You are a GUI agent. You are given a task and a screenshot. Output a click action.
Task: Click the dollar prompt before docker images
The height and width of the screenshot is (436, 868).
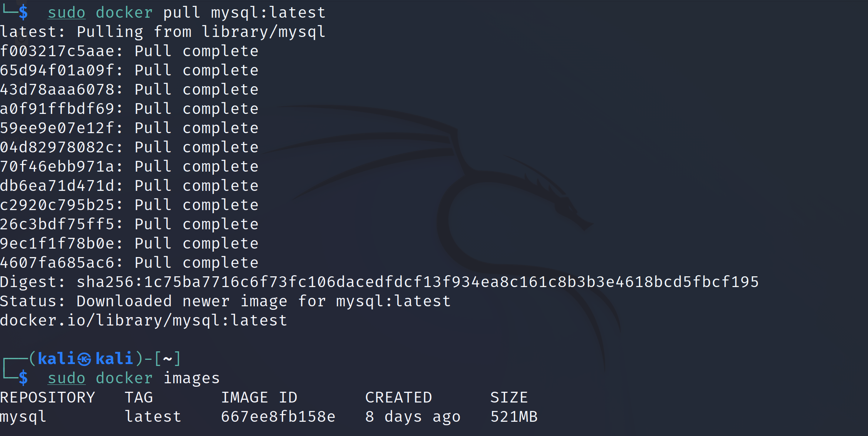coord(23,378)
